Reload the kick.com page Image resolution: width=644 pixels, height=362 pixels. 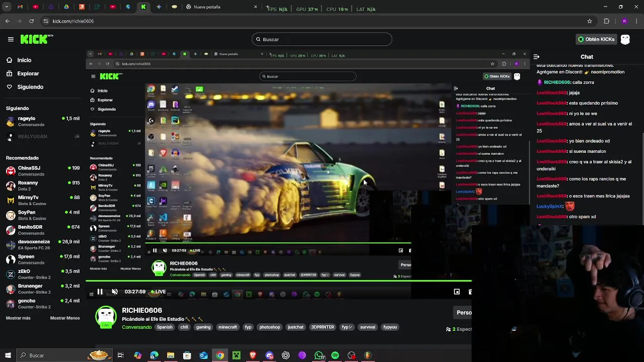(x=31, y=21)
